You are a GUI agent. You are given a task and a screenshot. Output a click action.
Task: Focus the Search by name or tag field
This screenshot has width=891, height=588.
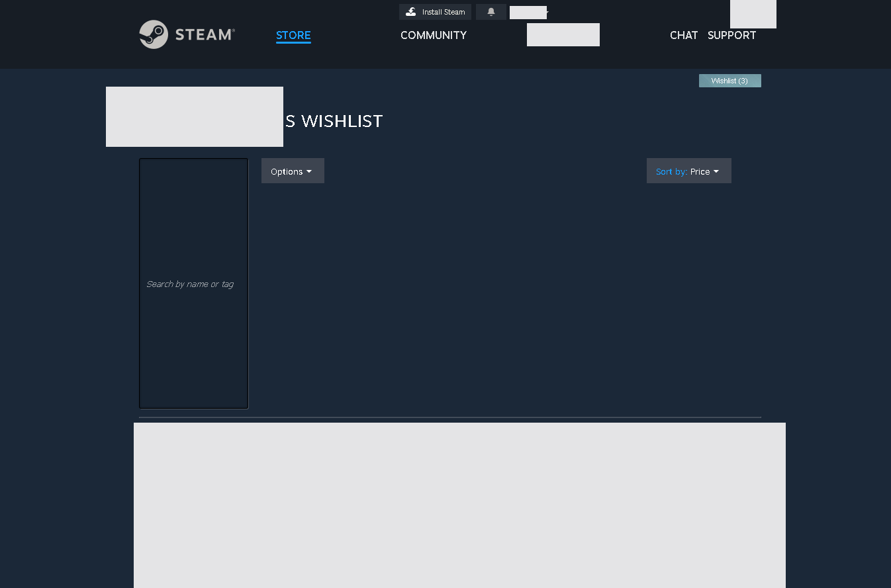pos(193,284)
